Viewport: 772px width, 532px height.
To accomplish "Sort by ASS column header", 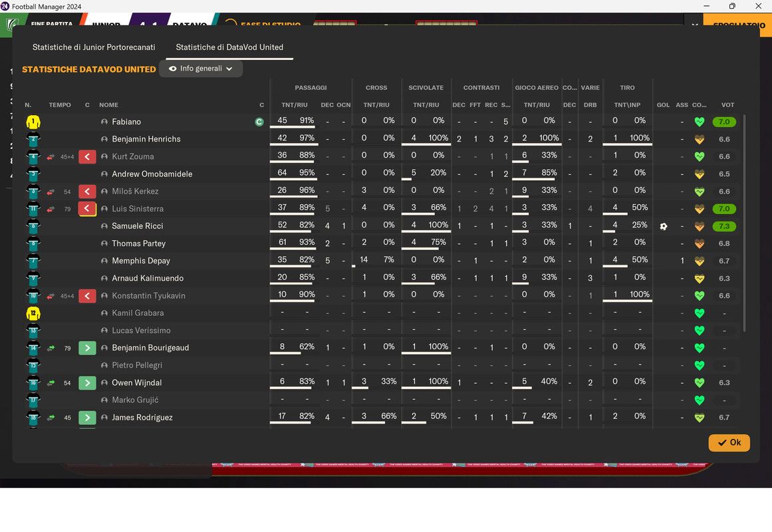I will (x=682, y=105).
